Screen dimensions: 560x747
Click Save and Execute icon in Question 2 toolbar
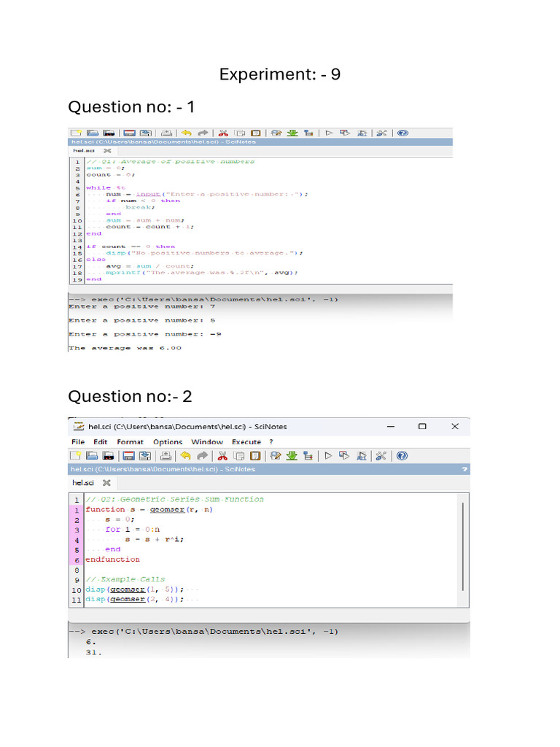344,456
